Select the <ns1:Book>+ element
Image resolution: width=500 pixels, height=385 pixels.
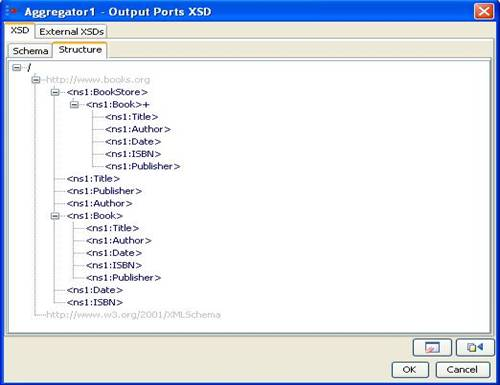[118, 104]
